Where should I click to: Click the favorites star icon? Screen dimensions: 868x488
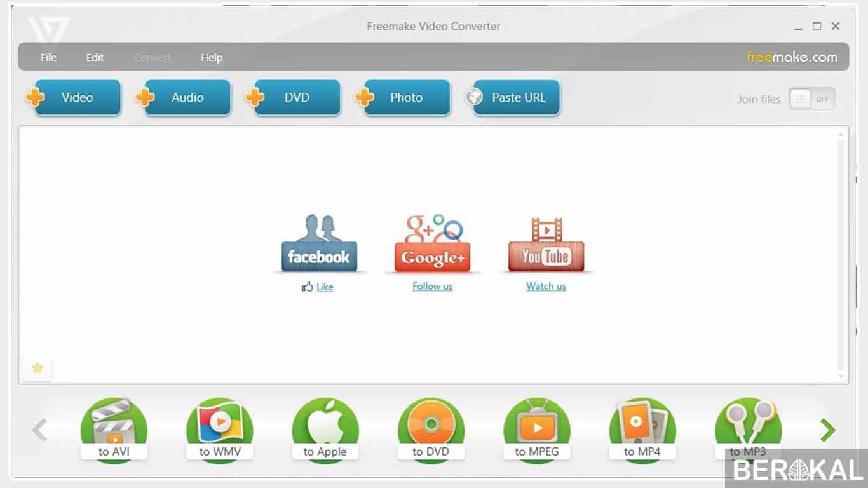coord(37,368)
